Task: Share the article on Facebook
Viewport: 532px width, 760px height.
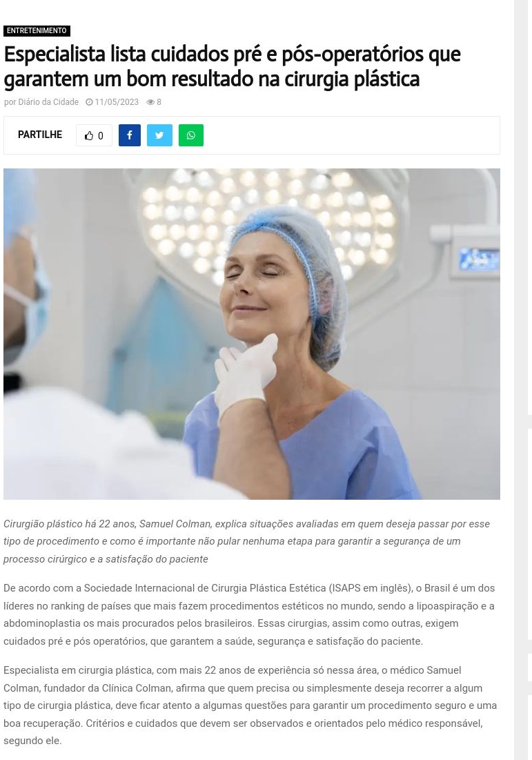Action: point(129,135)
